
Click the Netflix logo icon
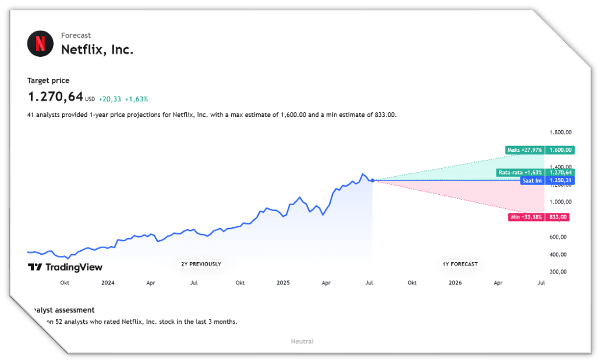(40, 44)
